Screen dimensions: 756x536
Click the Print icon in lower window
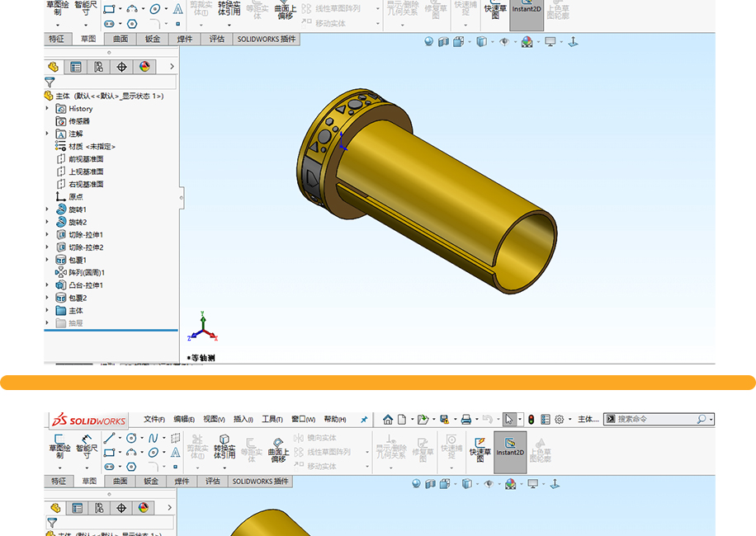465,420
